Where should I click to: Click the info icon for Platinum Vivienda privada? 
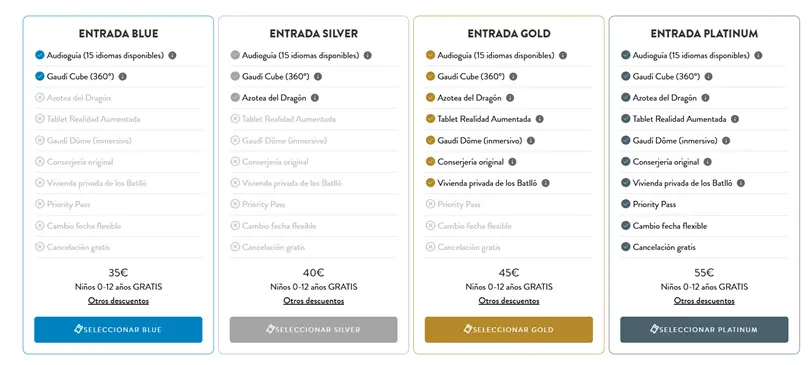click(741, 183)
